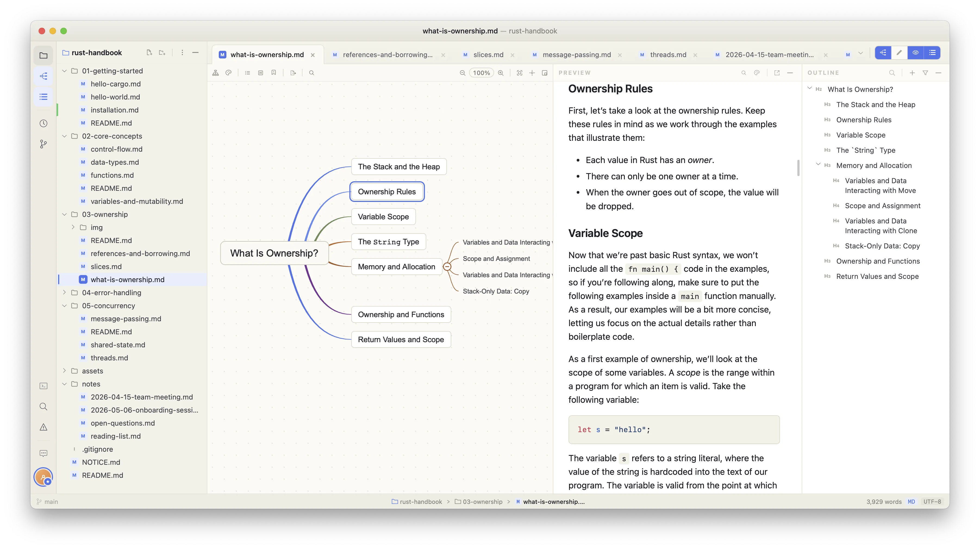The width and height of the screenshot is (980, 549).
Task: Expand the img folder
Action: tap(73, 227)
